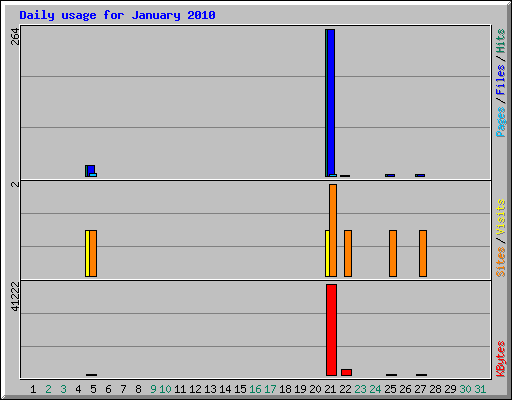Click the day '5' x-axis label
Image resolution: width=512 pixels, height=400 pixels.
pos(93,389)
